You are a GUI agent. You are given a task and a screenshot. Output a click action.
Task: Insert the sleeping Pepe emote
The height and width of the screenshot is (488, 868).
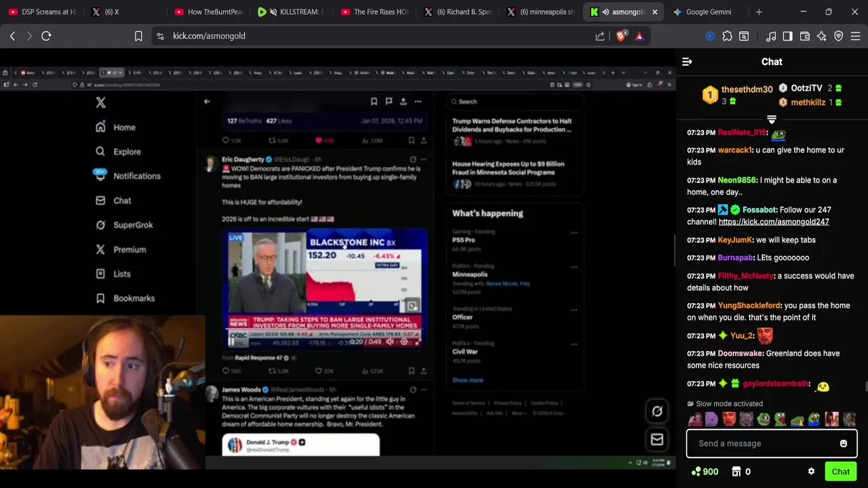point(797,420)
